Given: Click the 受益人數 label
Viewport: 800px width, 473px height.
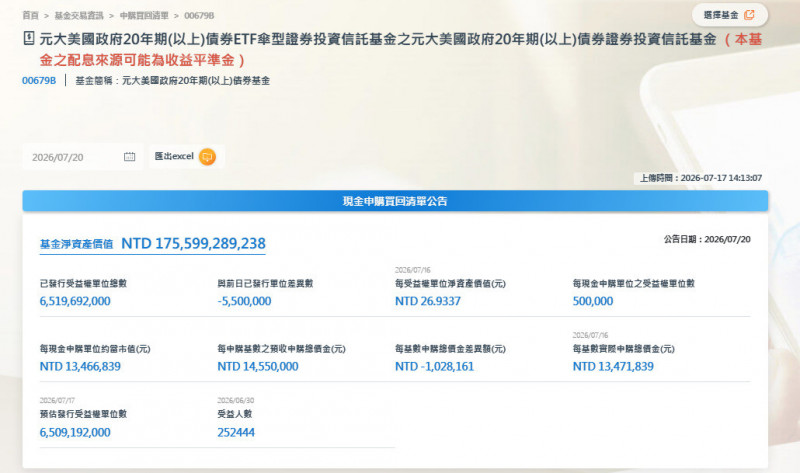Looking at the screenshot, I should (235, 414).
